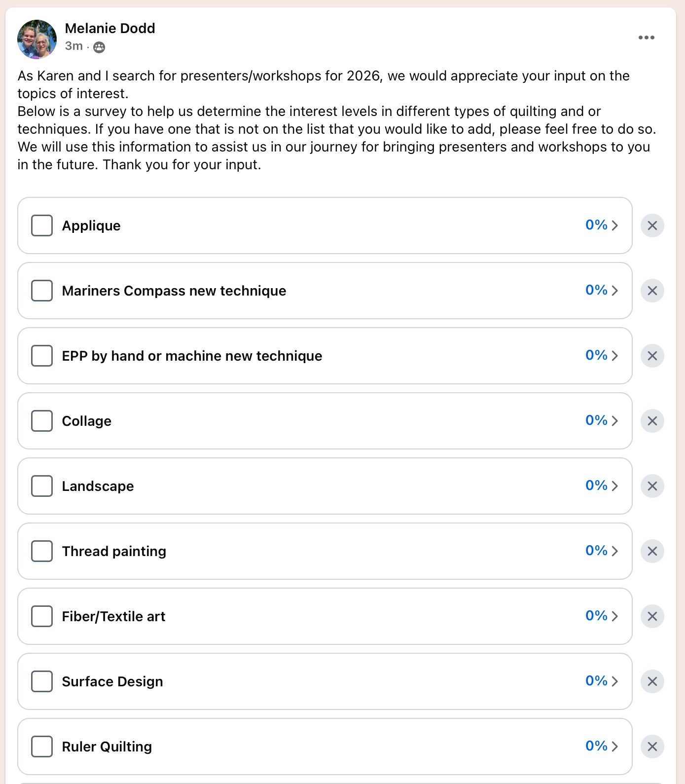Show Landscape vote details via 0% chevron
Viewport: 685px width, 784px height.
[602, 485]
